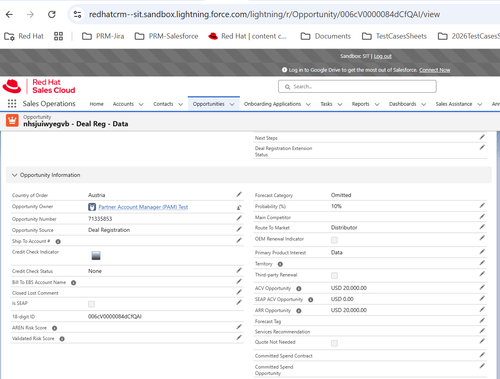Open the Contacts tab dropdown arrow

[181, 104]
